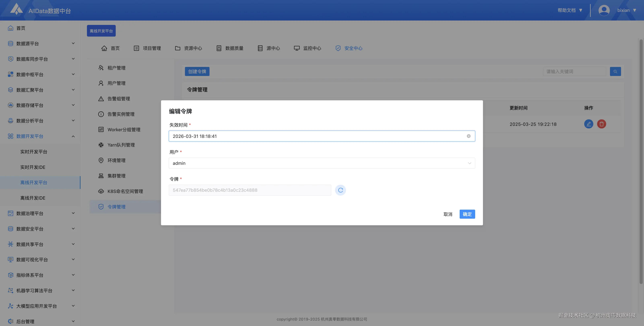Select 租户管理 in the side menu

point(116,68)
